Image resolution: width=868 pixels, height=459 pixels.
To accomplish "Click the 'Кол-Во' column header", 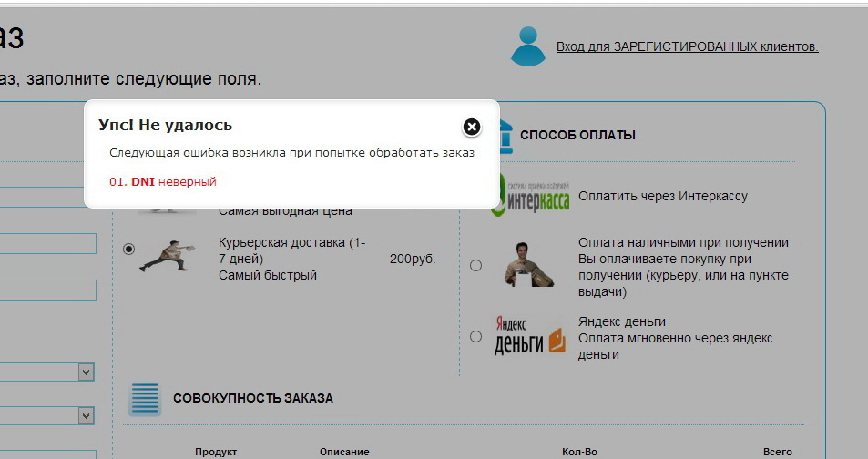I will 579,452.
